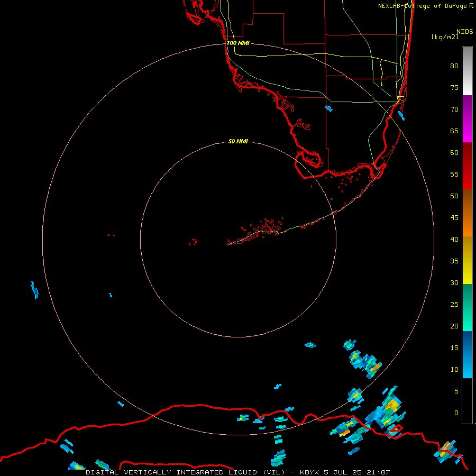
Task: Pick the dark red segment of the color bar
Action: [467, 166]
